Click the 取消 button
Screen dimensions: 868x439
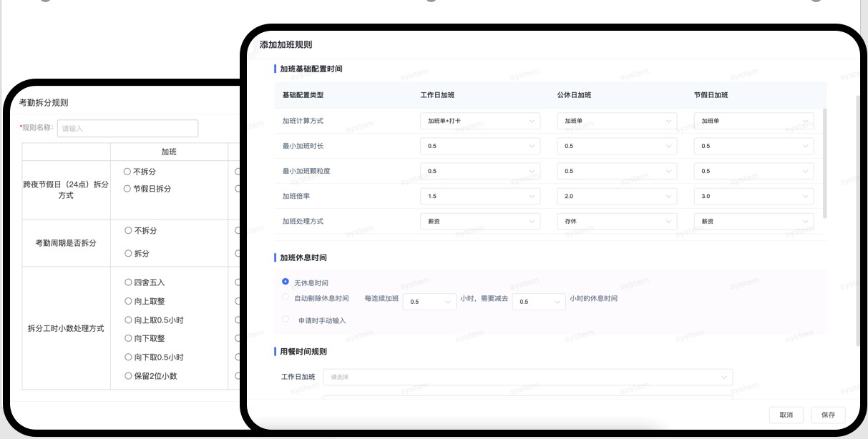click(x=786, y=415)
